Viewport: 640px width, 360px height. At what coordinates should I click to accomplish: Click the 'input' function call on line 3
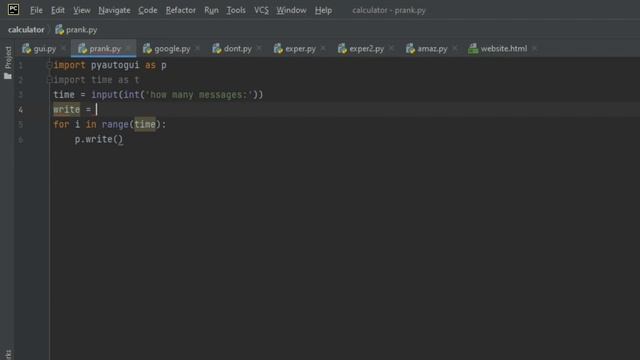coord(104,95)
